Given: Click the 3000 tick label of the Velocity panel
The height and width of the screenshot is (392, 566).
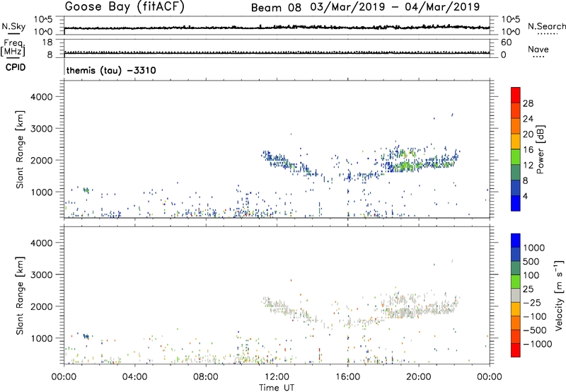Looking at the screenshot, I should point(42,275).
